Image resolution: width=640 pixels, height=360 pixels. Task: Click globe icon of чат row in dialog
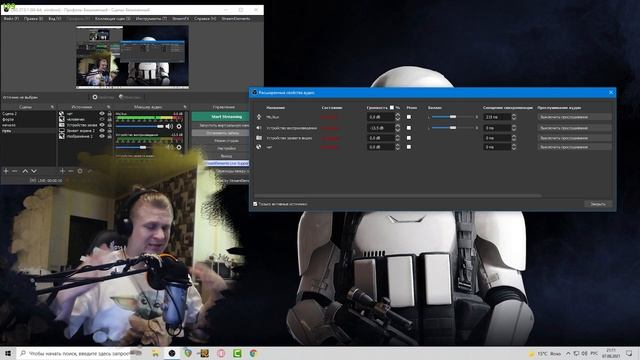(x=259, y=147)
